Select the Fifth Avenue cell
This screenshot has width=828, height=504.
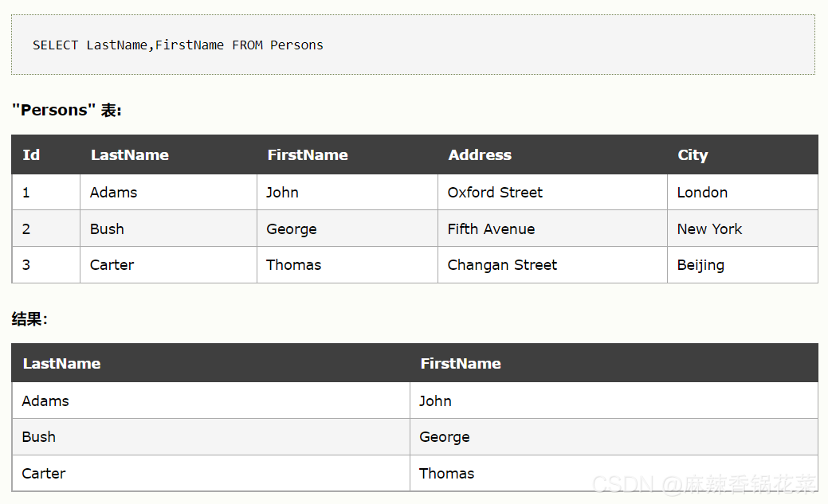coord(552,229)
